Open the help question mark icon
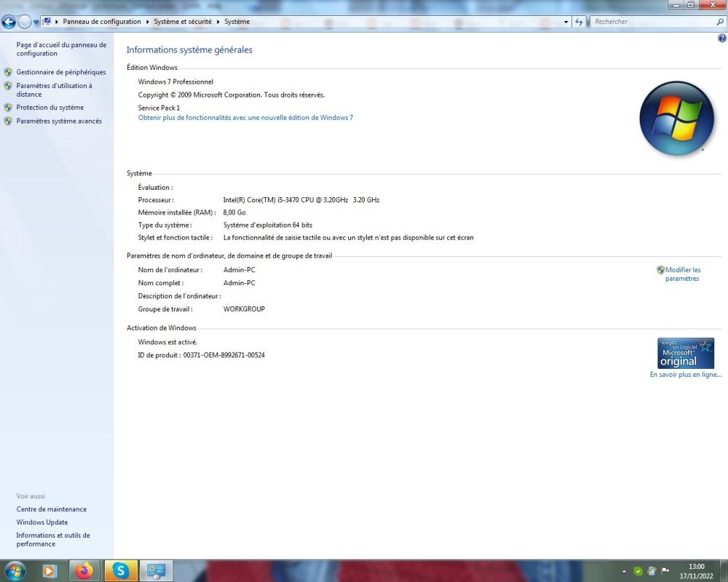The image size is (728, 582). point(721,38)
